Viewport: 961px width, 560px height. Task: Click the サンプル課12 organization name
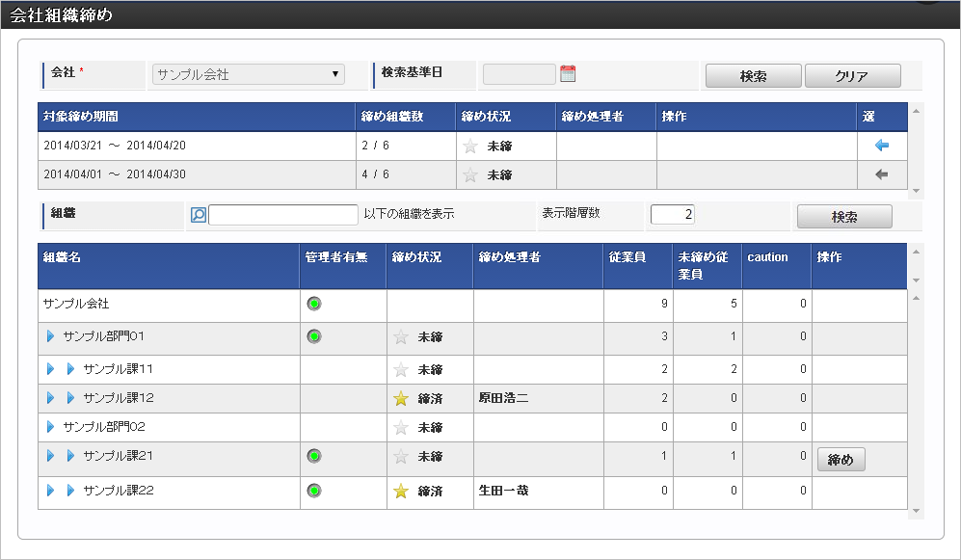click(x=119, y=398)
